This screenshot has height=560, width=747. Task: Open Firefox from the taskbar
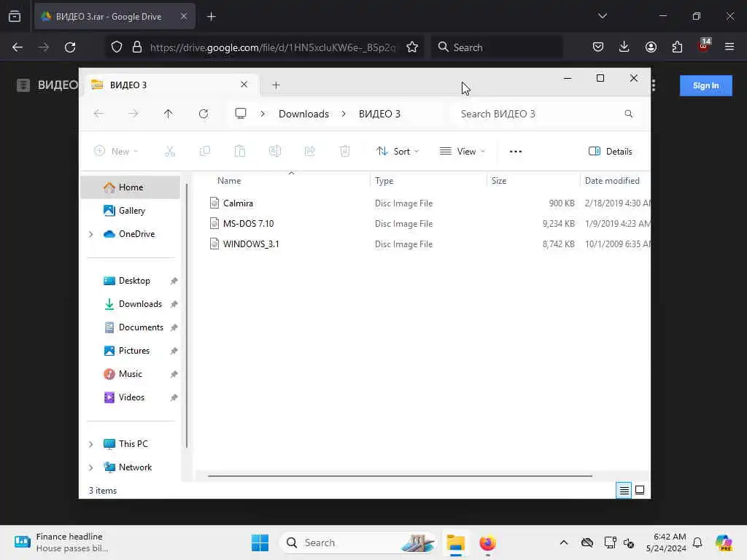487,542
